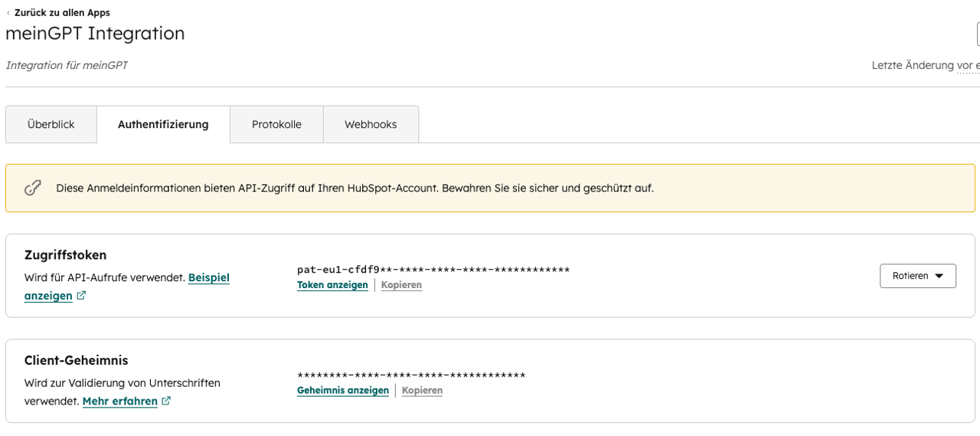Click the link icon in the yellow notice
This screenshot has height=436, width=980.
coord(32,188)
